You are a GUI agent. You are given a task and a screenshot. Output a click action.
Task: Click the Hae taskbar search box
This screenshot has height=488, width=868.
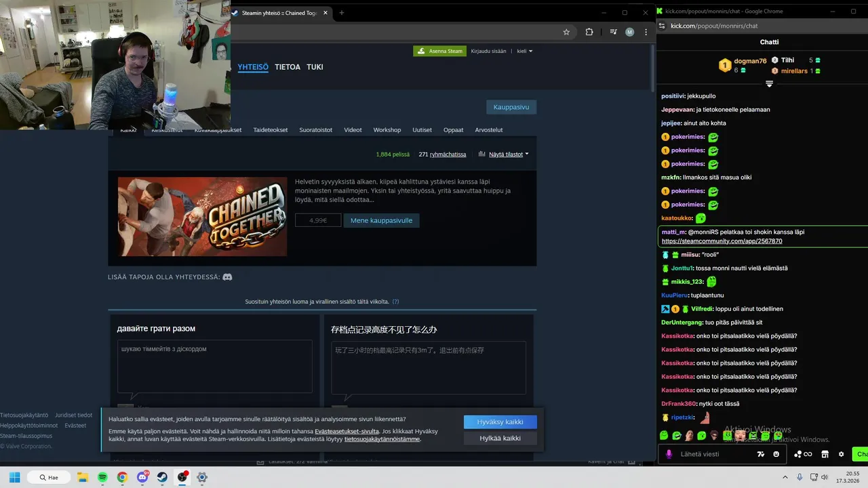[49, 477]
